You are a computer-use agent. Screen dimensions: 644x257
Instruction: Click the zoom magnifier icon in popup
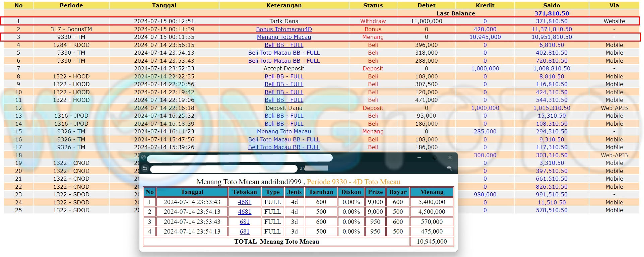(x=449, y=168)
